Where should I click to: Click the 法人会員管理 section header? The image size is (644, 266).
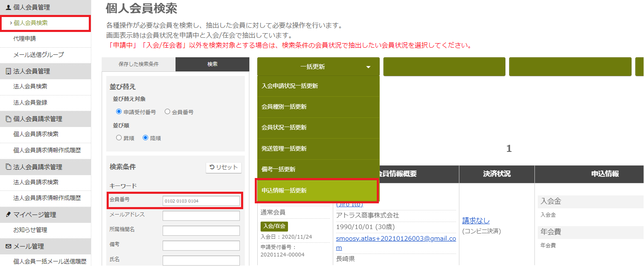coord(46,71)
